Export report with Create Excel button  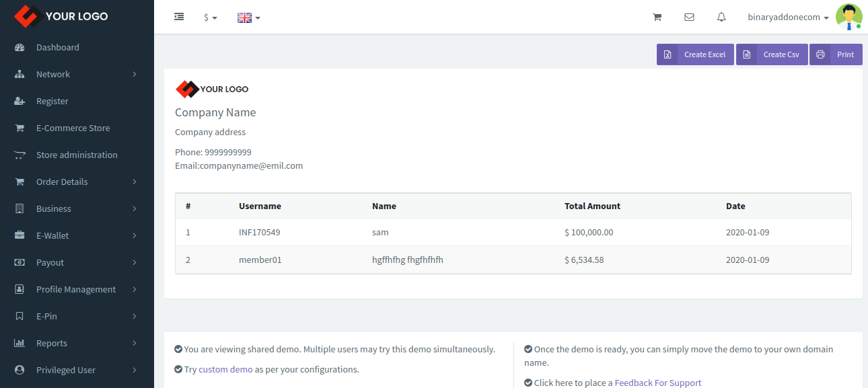click(x=695, y=54)
